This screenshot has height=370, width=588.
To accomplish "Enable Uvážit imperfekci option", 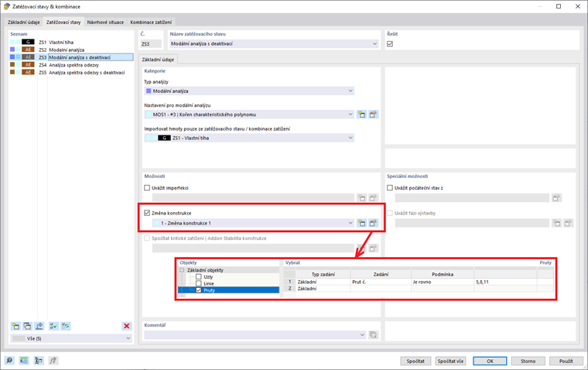I will [x=147, y=187].
